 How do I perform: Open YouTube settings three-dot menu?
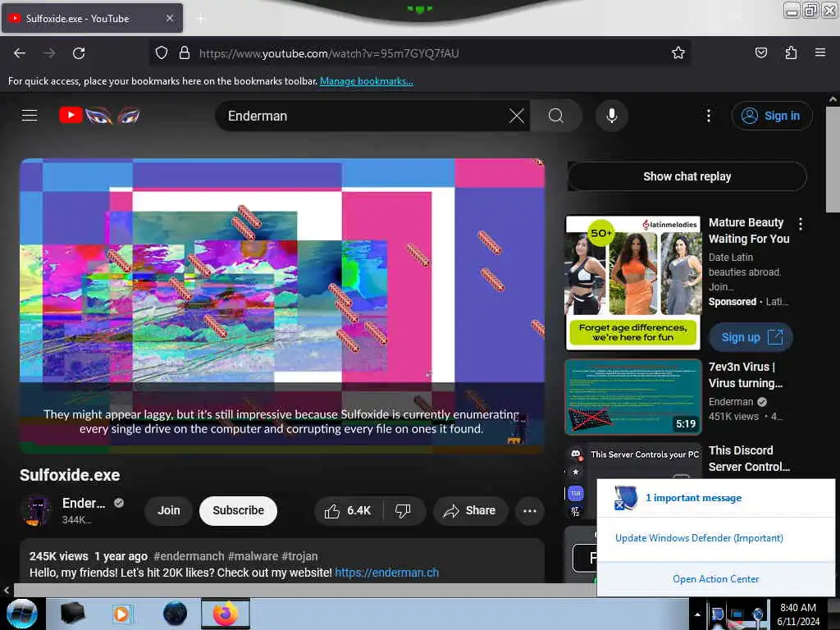click(x=708, y=116)
